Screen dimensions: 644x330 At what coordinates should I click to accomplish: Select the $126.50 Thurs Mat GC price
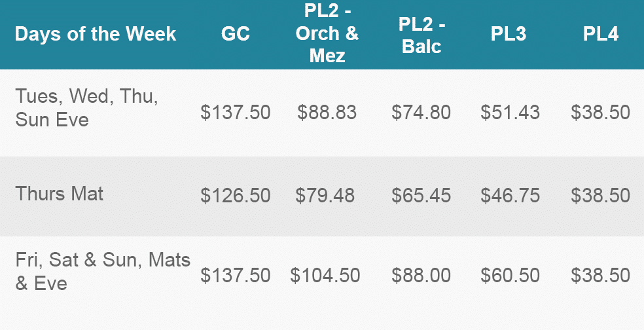point(236,196)
